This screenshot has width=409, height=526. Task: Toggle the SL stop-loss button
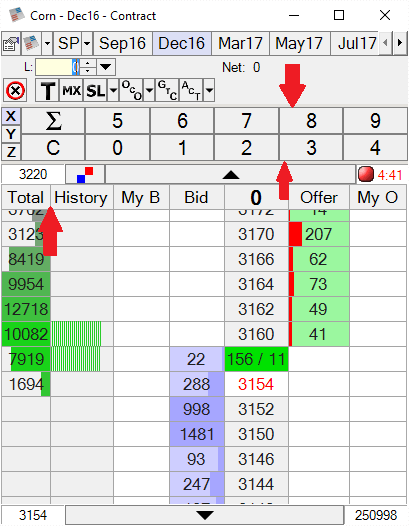(x=95, y=90)
